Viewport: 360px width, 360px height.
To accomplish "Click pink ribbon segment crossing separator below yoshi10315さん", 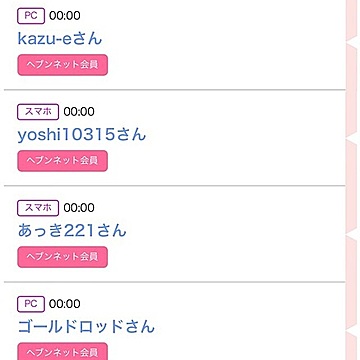I will 352,186.
